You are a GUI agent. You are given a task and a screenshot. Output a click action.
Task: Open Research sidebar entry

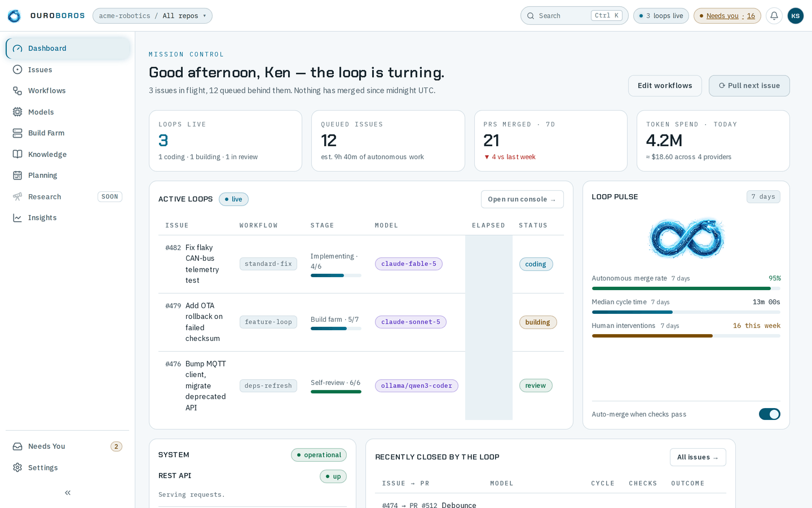[68, 196]
